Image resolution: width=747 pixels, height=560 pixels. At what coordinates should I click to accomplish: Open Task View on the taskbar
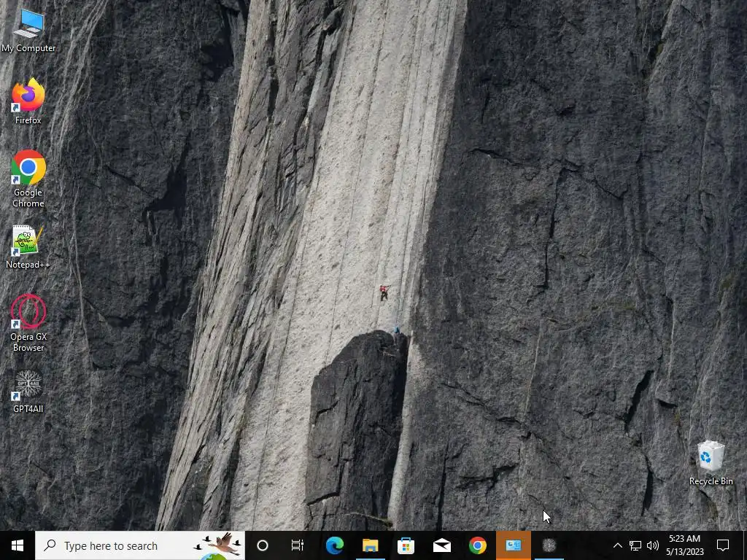pos(298,545)
